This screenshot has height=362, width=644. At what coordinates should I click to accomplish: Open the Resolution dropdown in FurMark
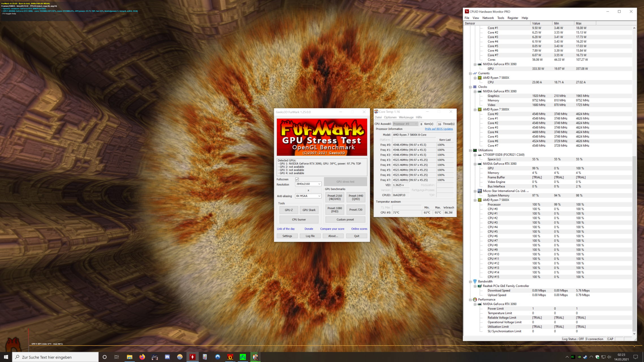308,184
